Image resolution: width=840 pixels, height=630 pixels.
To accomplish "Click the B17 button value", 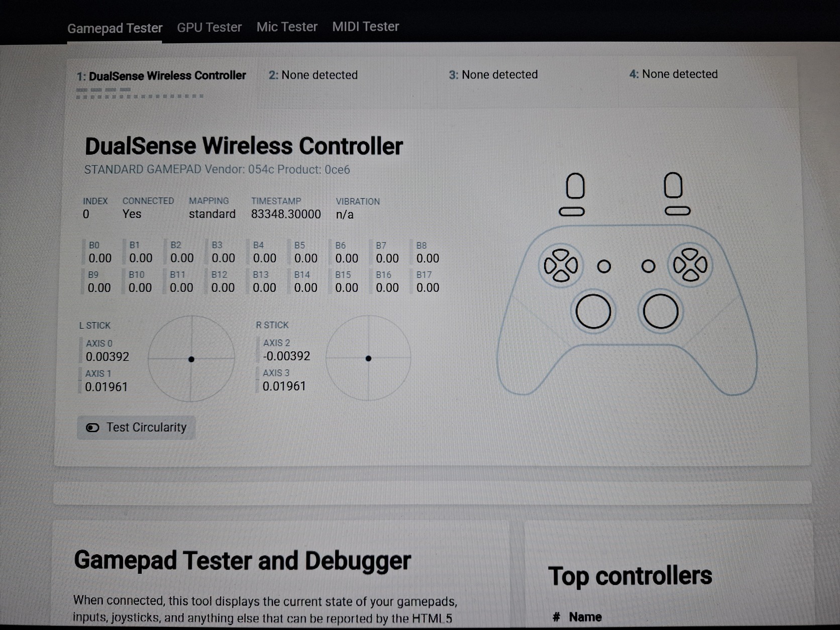I will click(428, 288).
